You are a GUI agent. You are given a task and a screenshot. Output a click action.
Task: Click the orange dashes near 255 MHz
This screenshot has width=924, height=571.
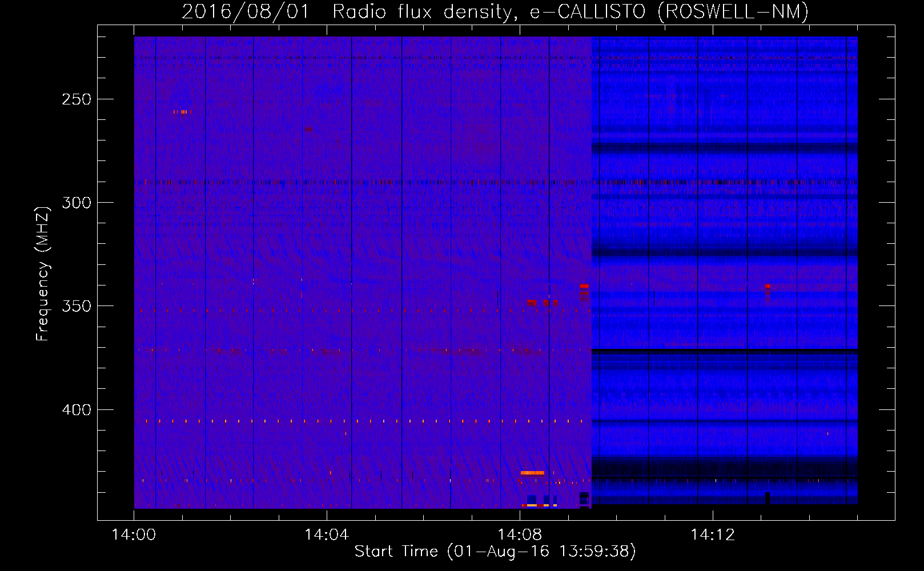tap(182, 112)
